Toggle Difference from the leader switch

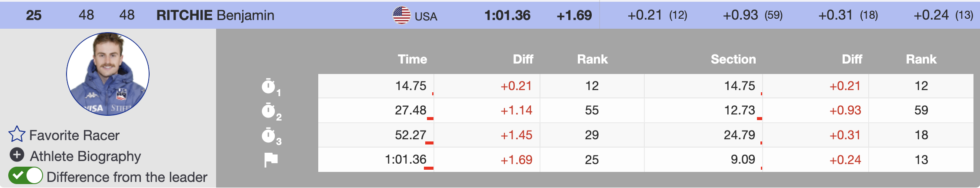[x=26, y=176]
